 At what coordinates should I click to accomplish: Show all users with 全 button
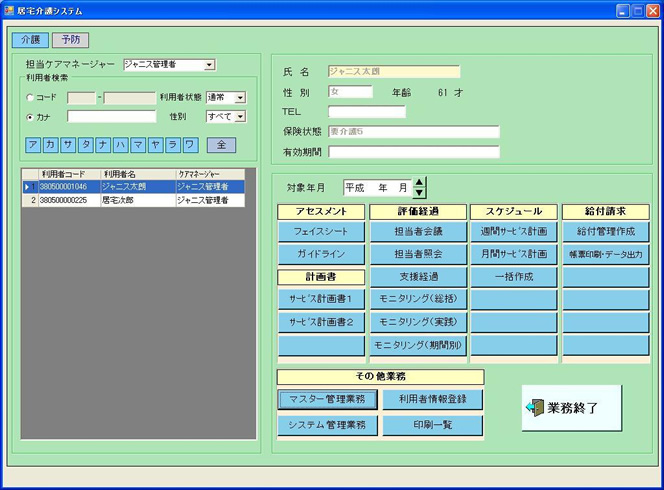[x=221, y=145]
